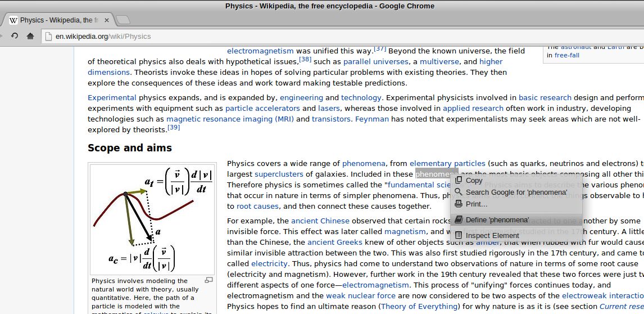The height and width of the screenshot is (314, 644).
Task: Open the ancient Greeks link
Action: click(335, 242)
